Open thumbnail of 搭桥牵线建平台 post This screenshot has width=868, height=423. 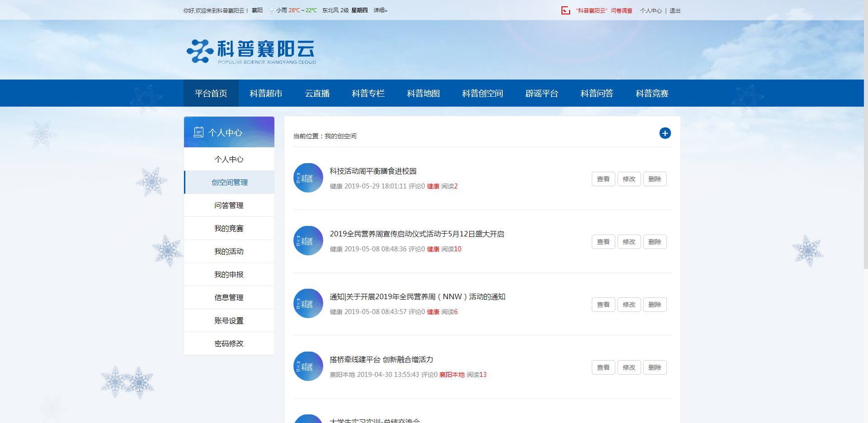(308, 367)
